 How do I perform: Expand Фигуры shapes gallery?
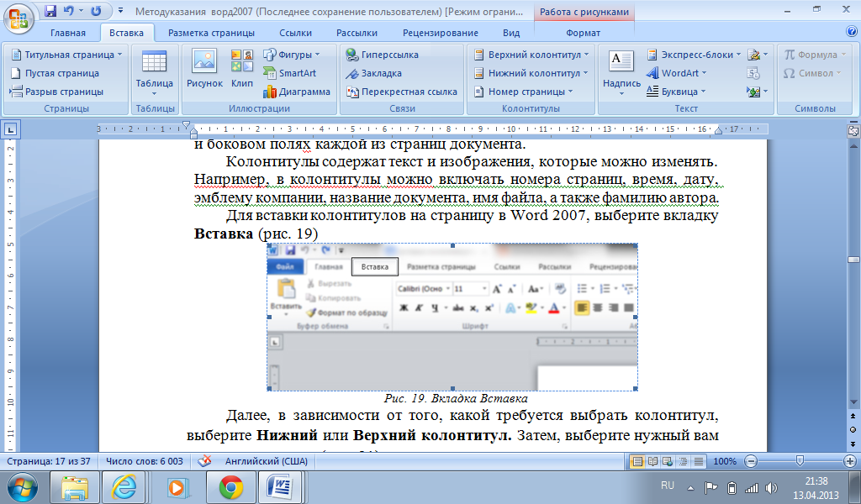(x=291, y=55)
